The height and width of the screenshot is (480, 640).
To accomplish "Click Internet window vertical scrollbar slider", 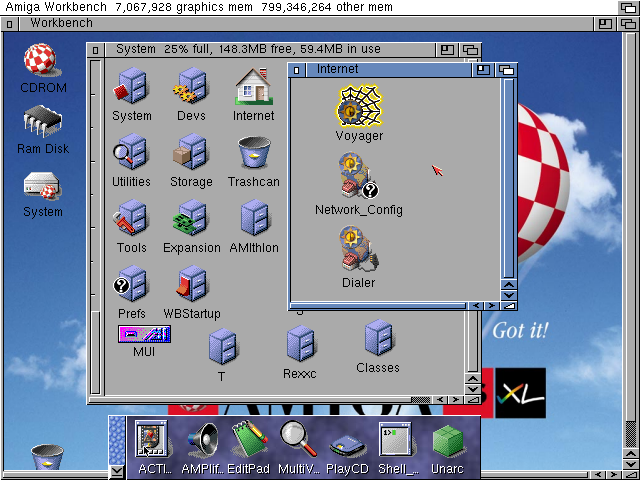I will pyautogui.click(x=509, y=178).
